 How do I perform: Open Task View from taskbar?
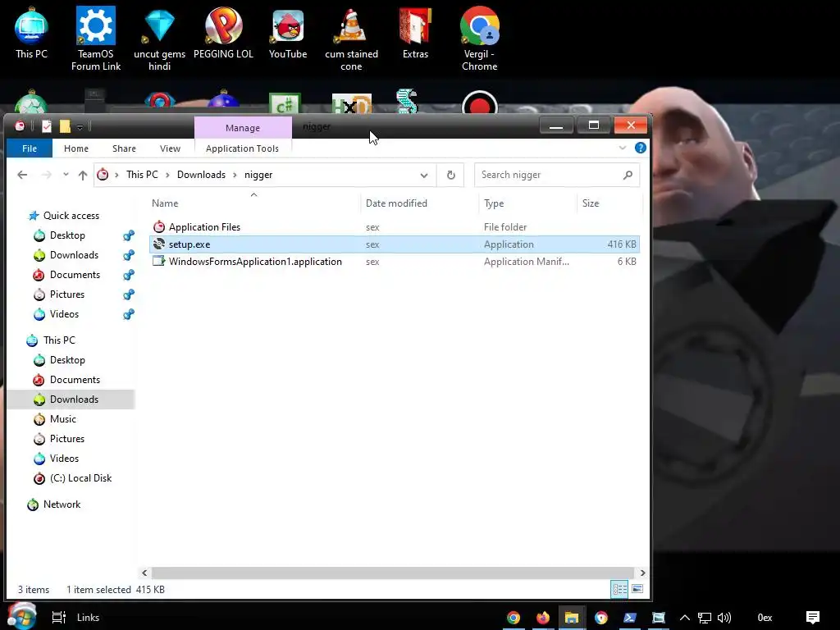click(x=58, y=617)
